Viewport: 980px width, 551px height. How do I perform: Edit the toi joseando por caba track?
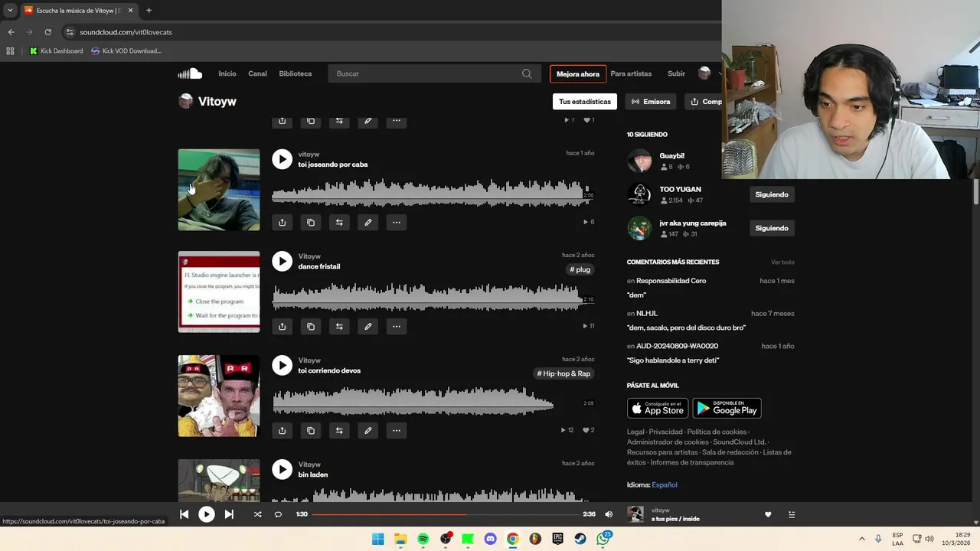click(x=368, y=222)
